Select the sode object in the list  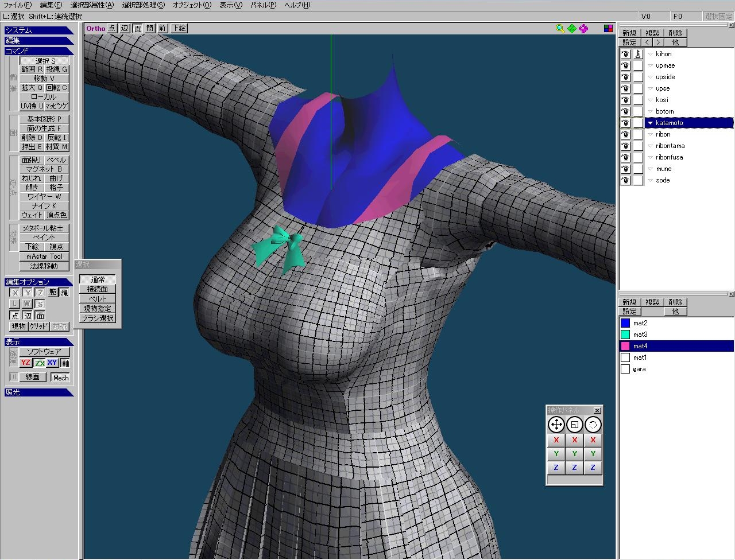point(663,180)
